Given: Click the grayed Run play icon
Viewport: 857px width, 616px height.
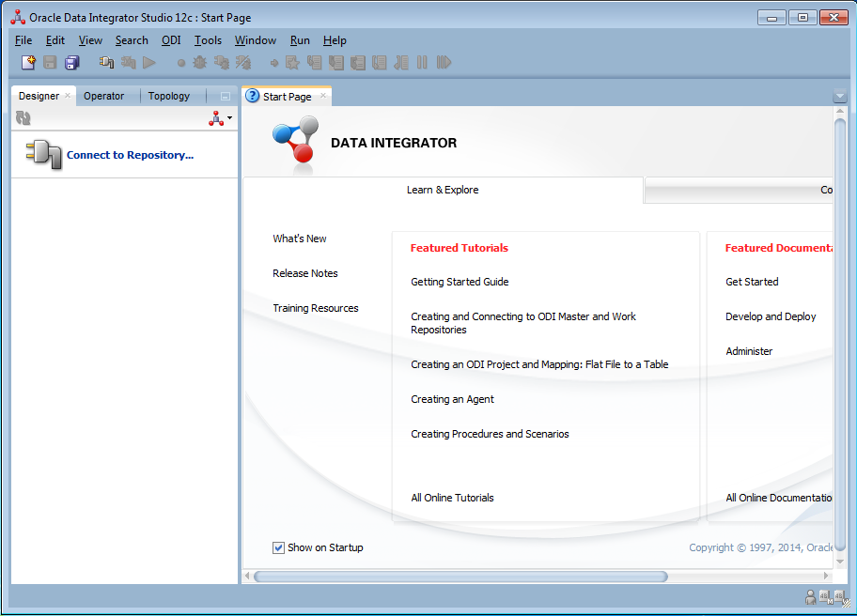Looking at the screenshot, I should point(148,62).
